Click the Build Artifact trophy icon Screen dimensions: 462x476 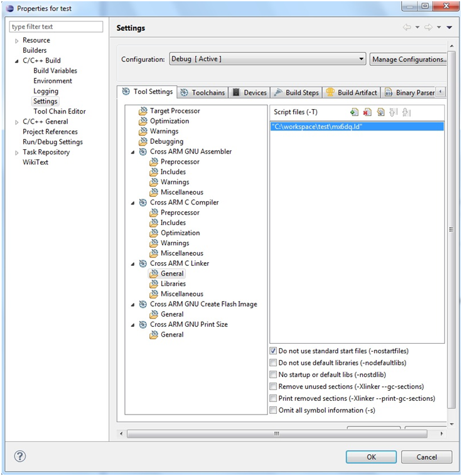pyautogui.click(x=330, y=92)
